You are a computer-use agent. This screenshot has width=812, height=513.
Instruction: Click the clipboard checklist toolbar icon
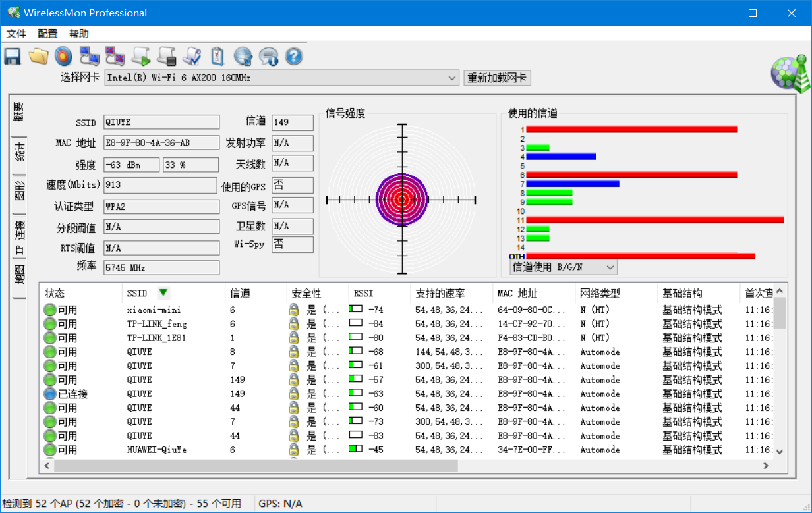pos(217,57)
